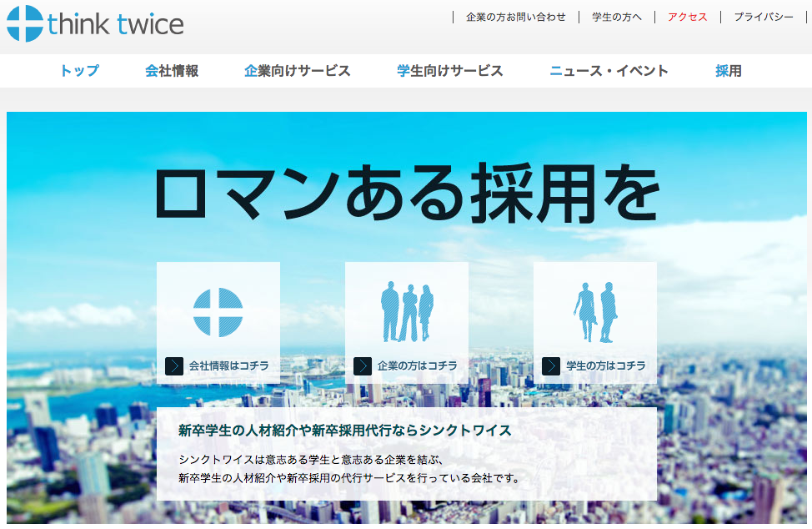Click the think twice logo icon
This screenshot has width=812, height=529.
(25, 23)
